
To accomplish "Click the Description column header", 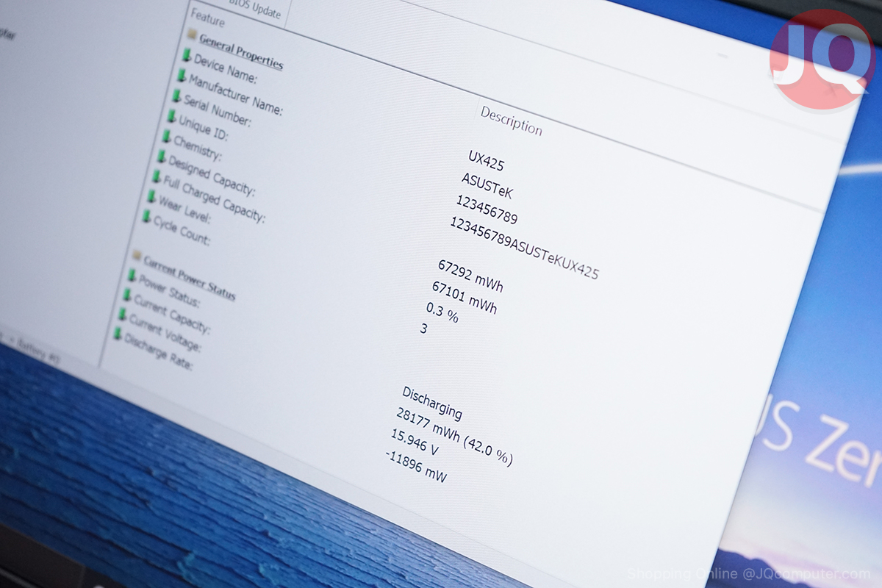I will pyautogui.click(x=512, y=121).
